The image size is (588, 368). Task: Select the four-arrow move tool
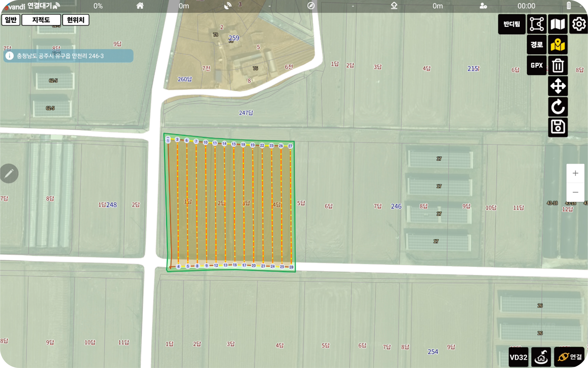click(558, 86)
